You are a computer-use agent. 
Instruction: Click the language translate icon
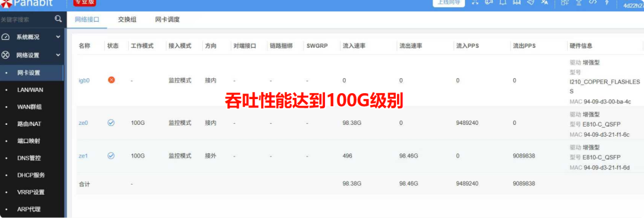tap(544, 2)
